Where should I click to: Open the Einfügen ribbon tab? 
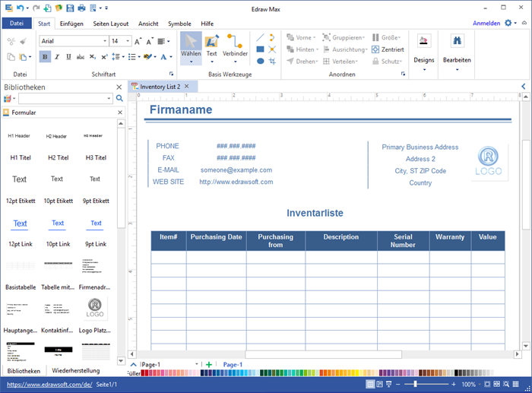71,24
